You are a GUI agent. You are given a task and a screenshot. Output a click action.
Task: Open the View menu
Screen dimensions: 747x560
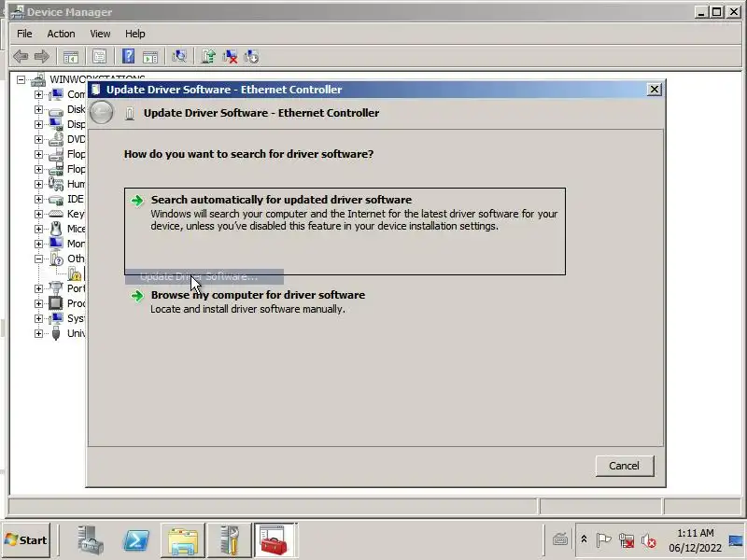100,34
